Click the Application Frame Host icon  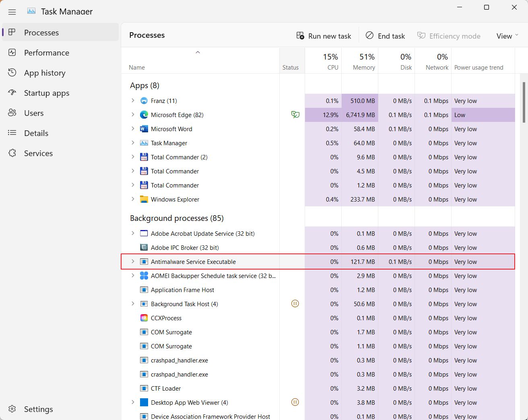click(x=144, y=290)
